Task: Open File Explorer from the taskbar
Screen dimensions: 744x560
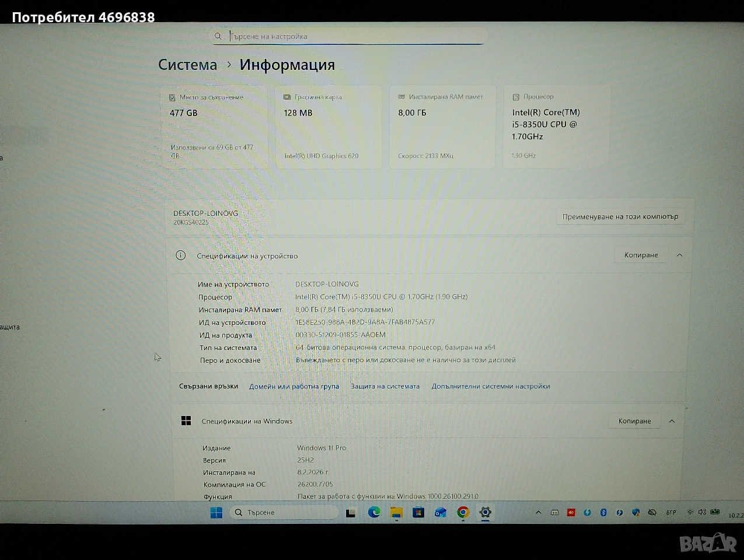Action: click(x=396, y=513)
